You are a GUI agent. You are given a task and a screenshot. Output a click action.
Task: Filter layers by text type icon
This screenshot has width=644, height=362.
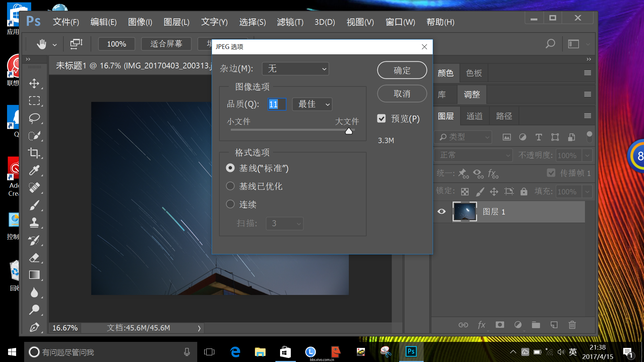click(x=539, y=137)
